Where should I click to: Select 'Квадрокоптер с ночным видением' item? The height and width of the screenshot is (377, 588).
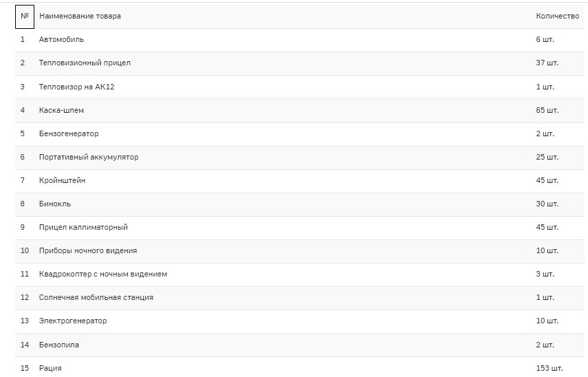pyautogui.click(x=103, y=274)
